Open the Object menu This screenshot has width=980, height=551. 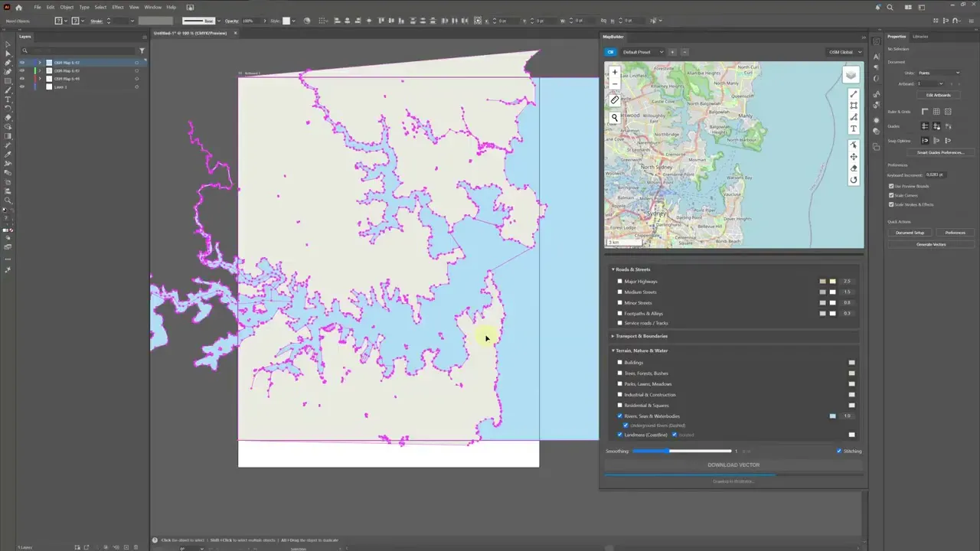coord(67,7)
